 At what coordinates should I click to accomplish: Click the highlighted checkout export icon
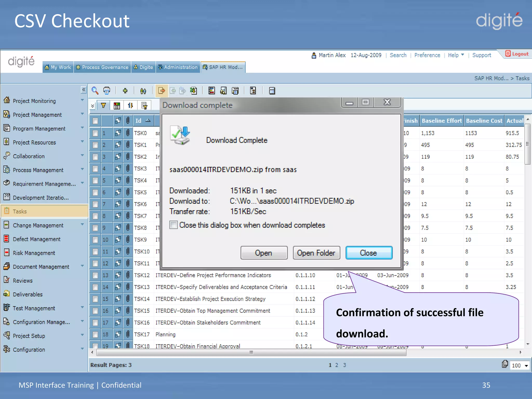pos(162,91)
